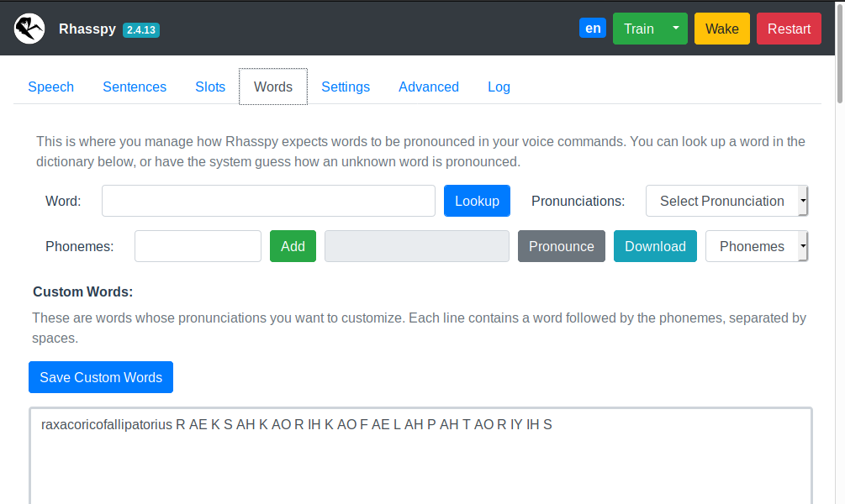Click the gray Pronounce button

click(x=562, y=246)
